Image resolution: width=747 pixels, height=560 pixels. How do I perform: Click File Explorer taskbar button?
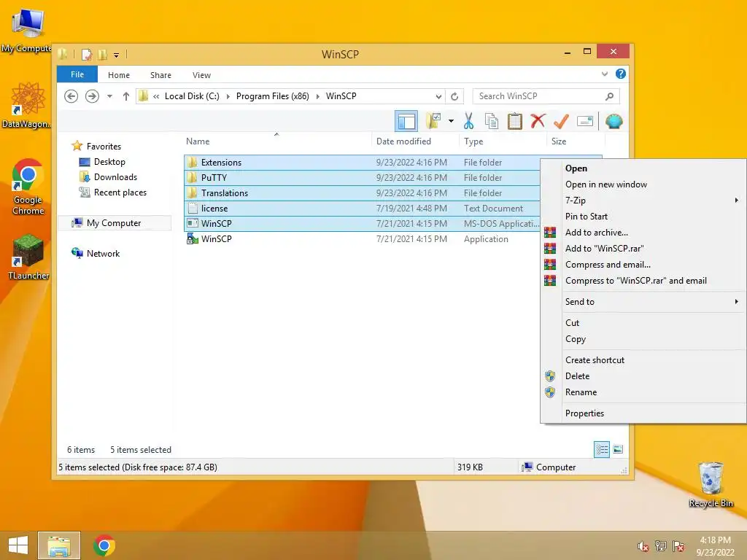tap(59, 545)
